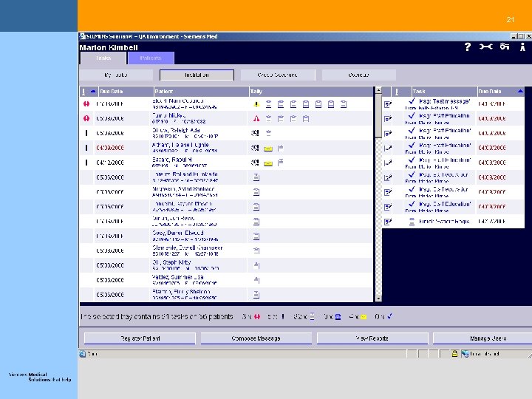Click the note icon beside the 'Msg: Test message' task
This screenshot has height=399, width=532.
(x=388, y=104)
